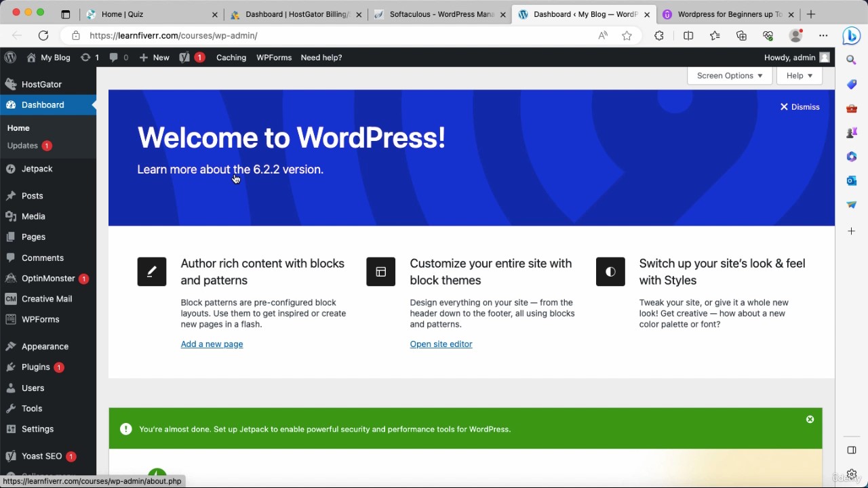The width and height of the screenshot is (868, 488).
Task: Open the browser profile avatar
Action: [x=796, y=35]
